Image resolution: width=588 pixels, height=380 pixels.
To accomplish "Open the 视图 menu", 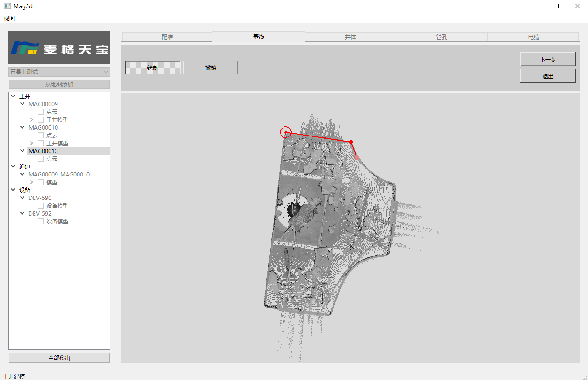I will click(x=9, y=18).
